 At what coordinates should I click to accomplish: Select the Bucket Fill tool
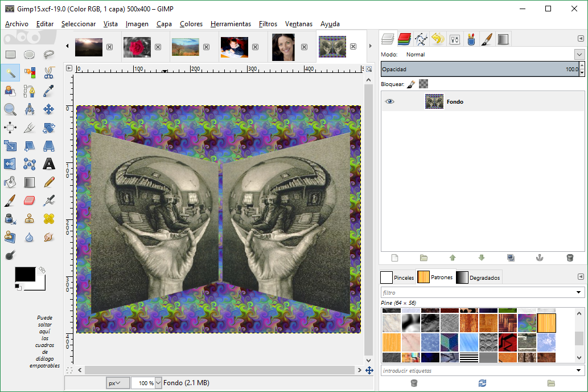pyautogui.click(x=10, y=182)
